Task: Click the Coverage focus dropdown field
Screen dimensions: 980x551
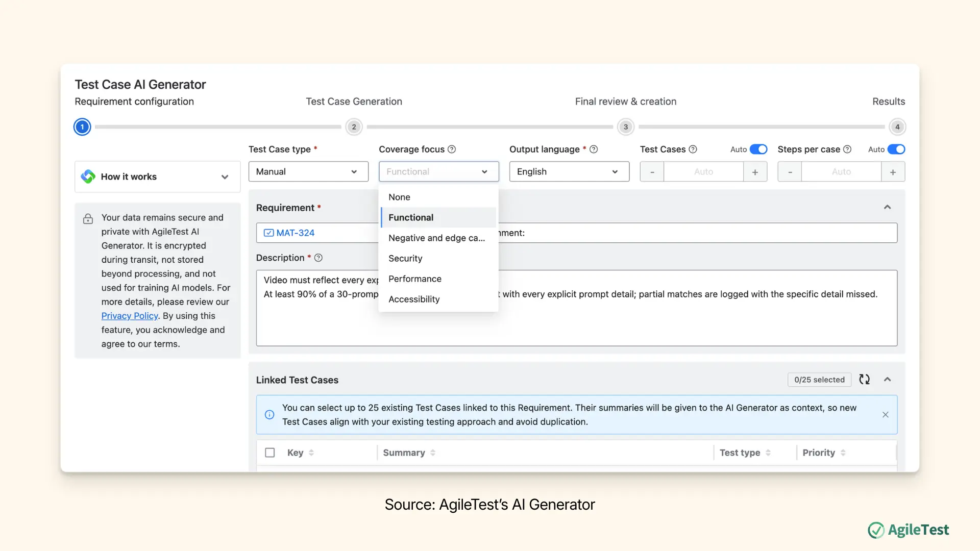Action: tap(439, 171)
